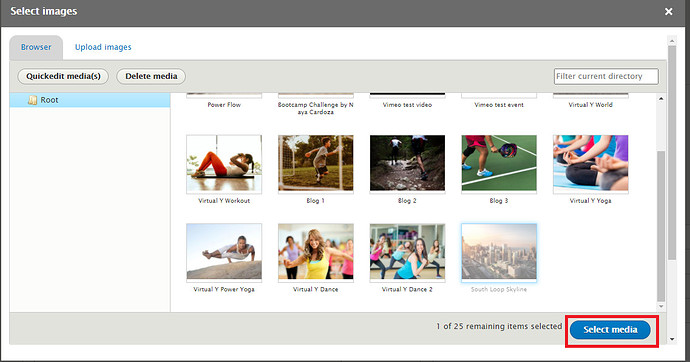
Task: Click the media grid scroll up arrow
Action: pyautogui.click(x=661, y=98)
